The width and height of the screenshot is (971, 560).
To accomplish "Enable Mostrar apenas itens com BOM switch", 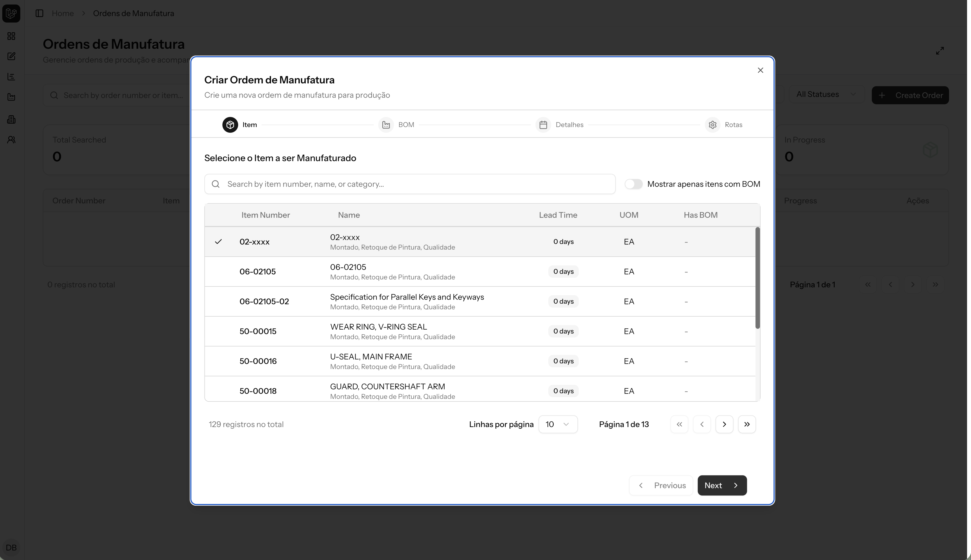I will [x=633, y=184].
